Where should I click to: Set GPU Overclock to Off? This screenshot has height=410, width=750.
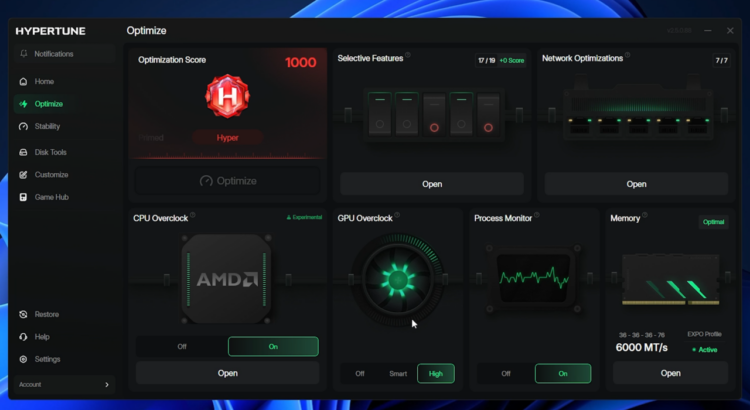tap(360, 374)
